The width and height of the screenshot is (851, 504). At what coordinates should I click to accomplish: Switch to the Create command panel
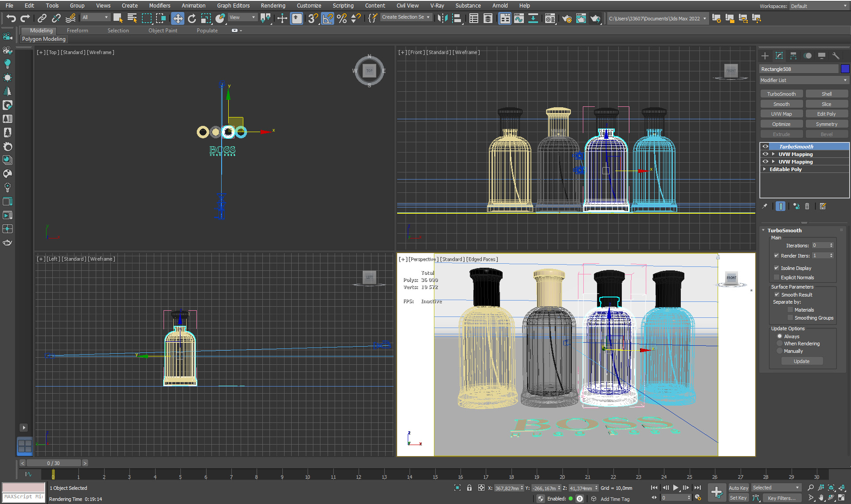(765, 55)
